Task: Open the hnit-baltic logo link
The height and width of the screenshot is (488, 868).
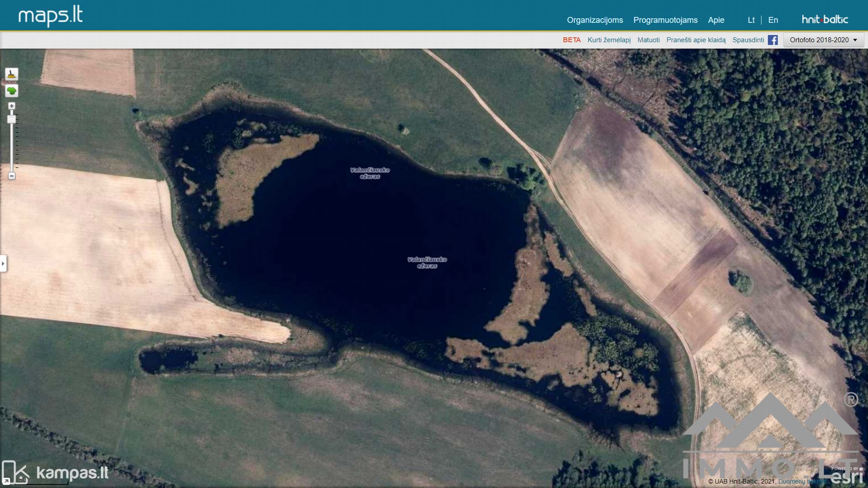Action: [825, 19]
